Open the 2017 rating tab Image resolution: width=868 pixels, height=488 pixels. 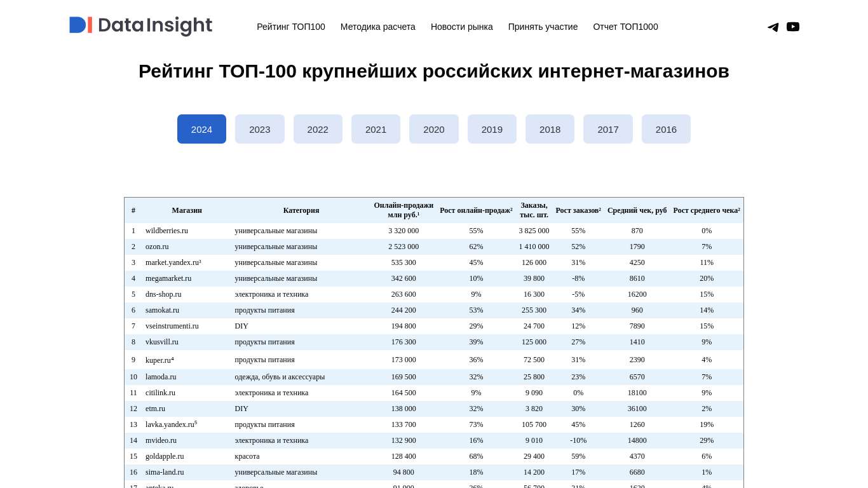pos(607,129)
